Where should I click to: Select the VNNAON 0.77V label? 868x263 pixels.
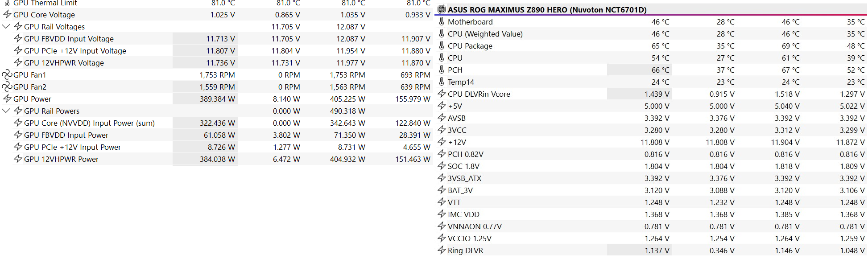pyautogui.click(x=475, y=226)
